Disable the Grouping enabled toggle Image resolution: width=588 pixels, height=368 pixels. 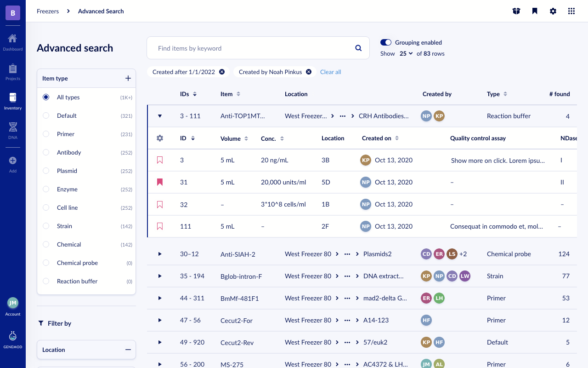tap(386, 42)
